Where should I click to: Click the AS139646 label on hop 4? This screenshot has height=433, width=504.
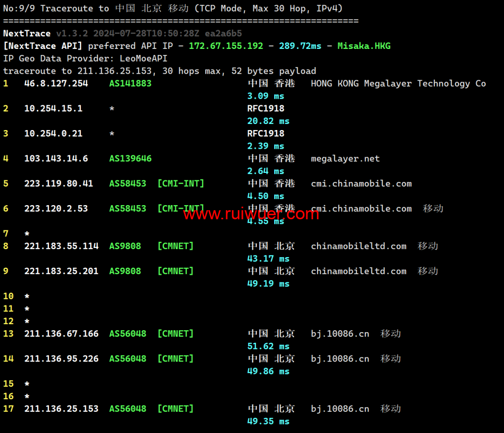(130, 158)
